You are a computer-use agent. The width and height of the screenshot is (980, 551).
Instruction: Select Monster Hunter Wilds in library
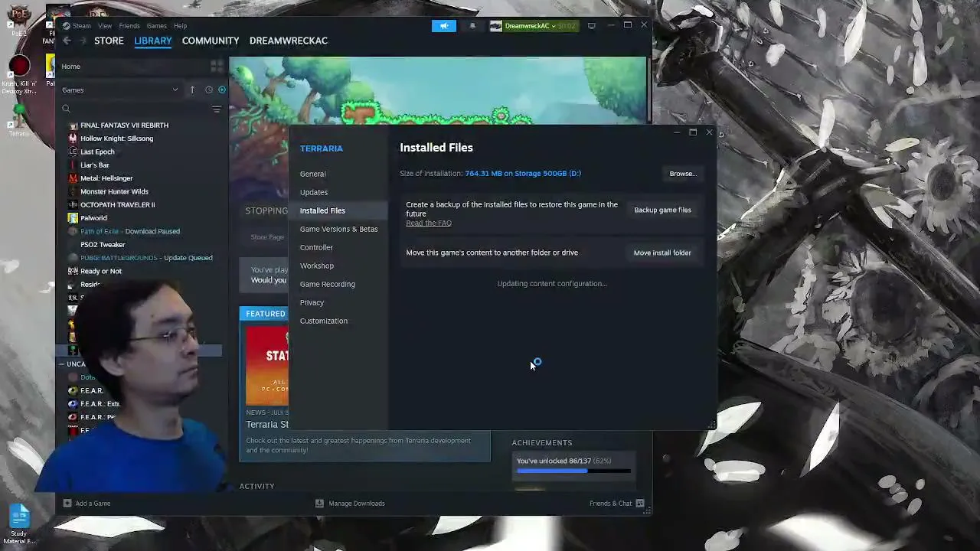[x=114, y=191]
